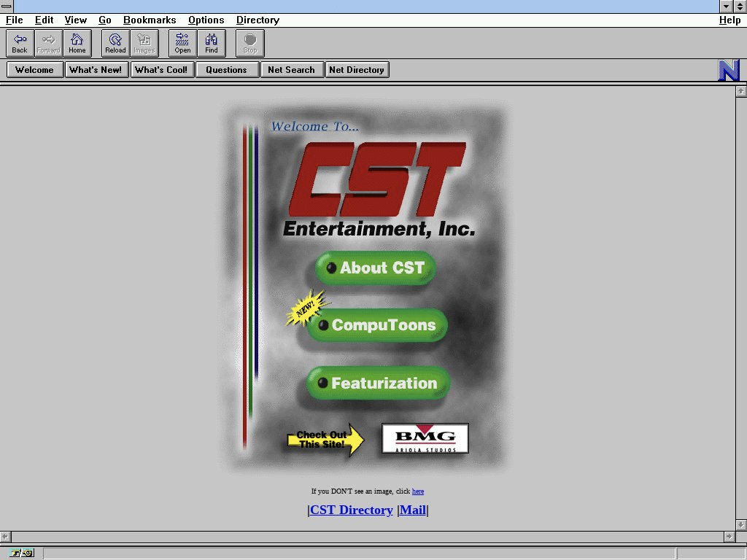Click the What's Cool! directory button
The height and width of the screenshot is (560, 747).
163,70
